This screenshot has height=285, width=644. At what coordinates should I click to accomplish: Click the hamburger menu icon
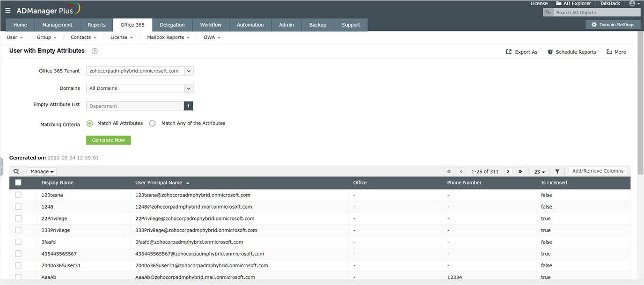(7, 10)
